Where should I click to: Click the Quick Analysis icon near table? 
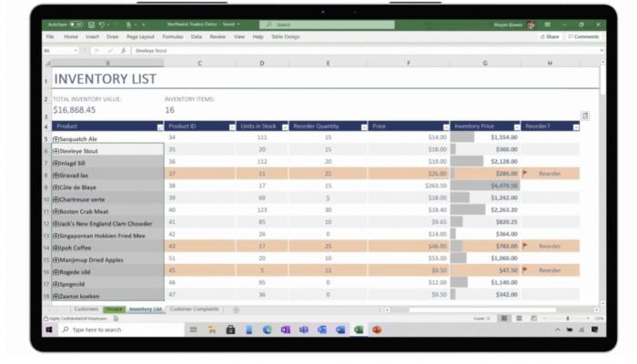585,116
